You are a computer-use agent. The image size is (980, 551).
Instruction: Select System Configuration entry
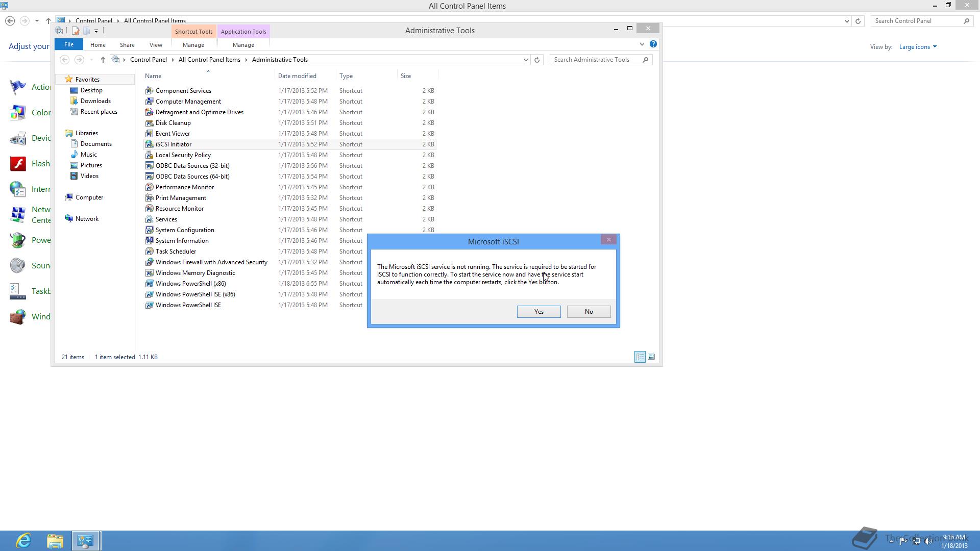[x=185, y=230]
